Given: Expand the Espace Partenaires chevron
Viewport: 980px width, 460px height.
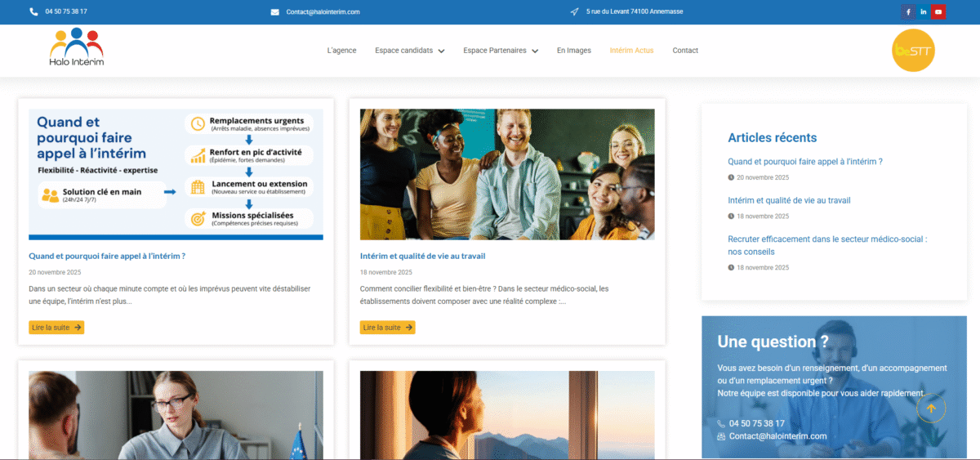Looking at the screenshot, I should (535, 51).
